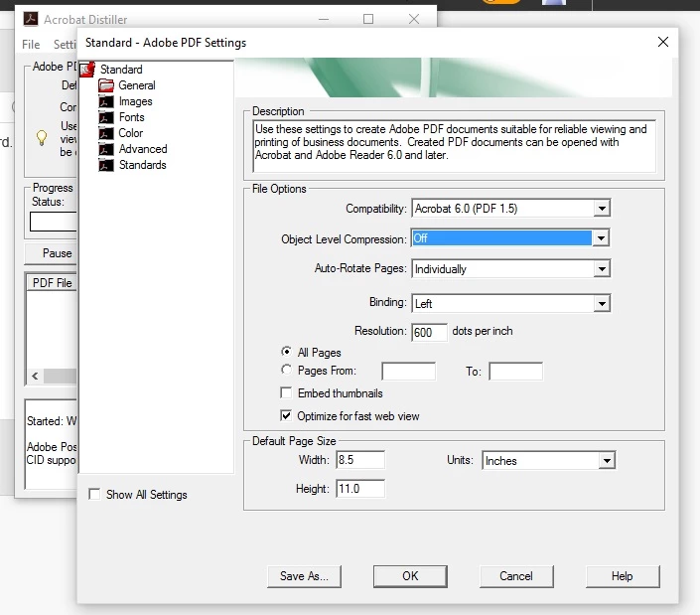This screenshot has height=615, width=700.
Task: Open the File menu in Acrobat Distiller
Action: tap(31, 45)
